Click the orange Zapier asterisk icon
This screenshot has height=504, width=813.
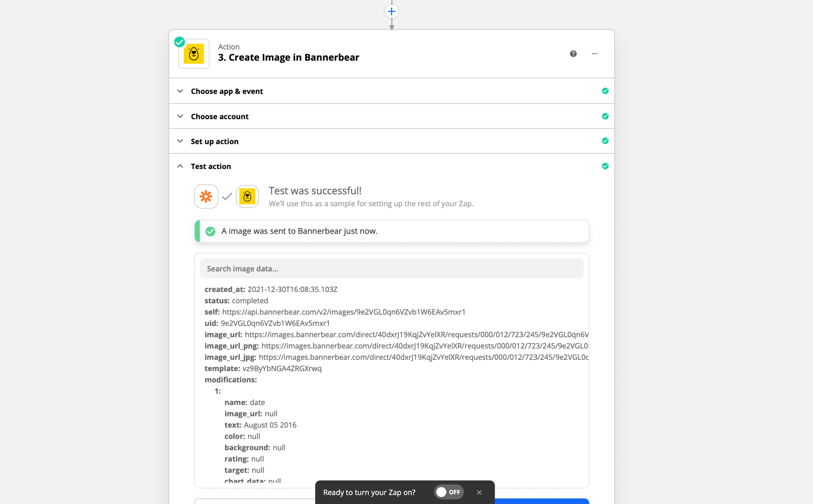[206, 197]
